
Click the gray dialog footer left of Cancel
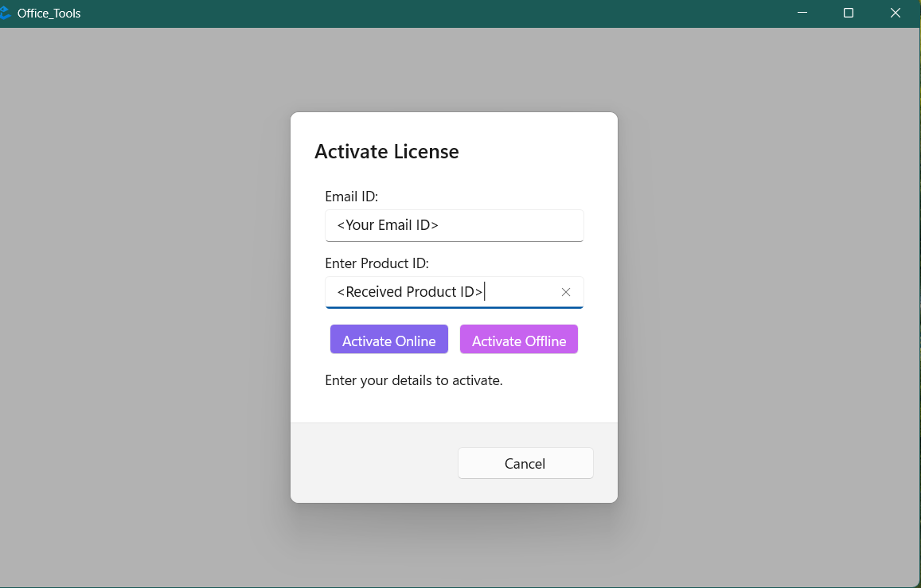(370, 463)
